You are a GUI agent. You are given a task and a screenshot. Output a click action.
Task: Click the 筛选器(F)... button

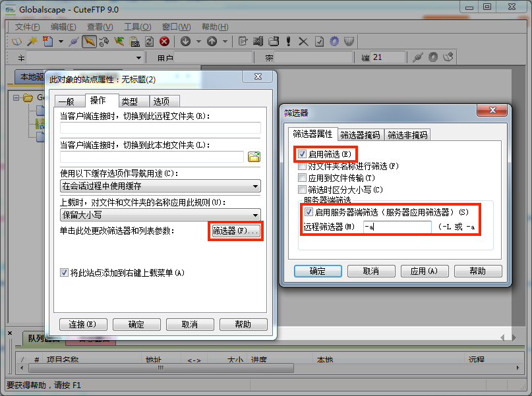pos(236,231)
